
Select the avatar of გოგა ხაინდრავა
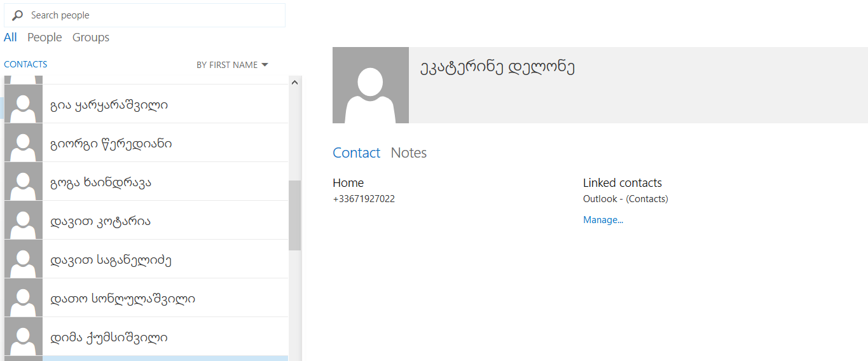pyautogui.click(x=24, y=182)
